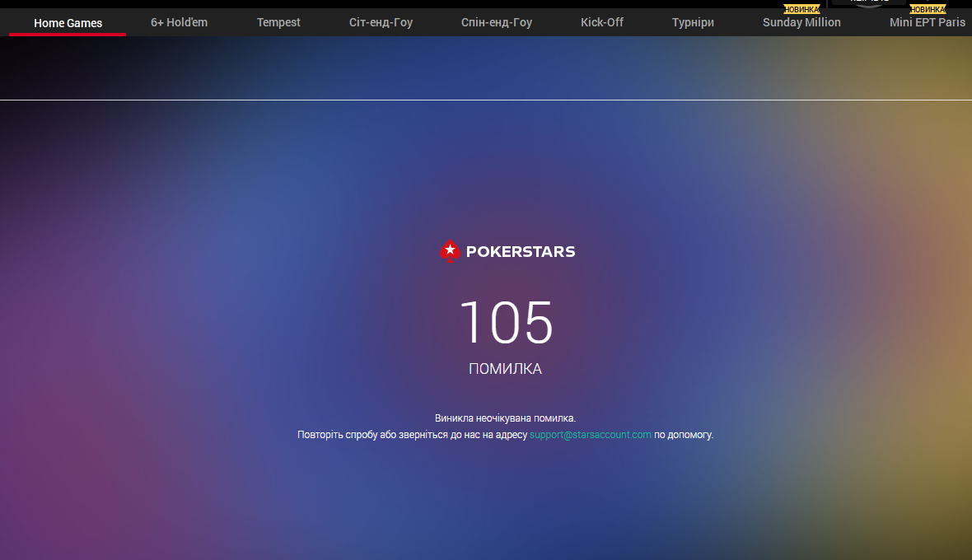Open the Kick-Off tab
Image resolution: width=972 pixels, height=560 pixels.
602,22
